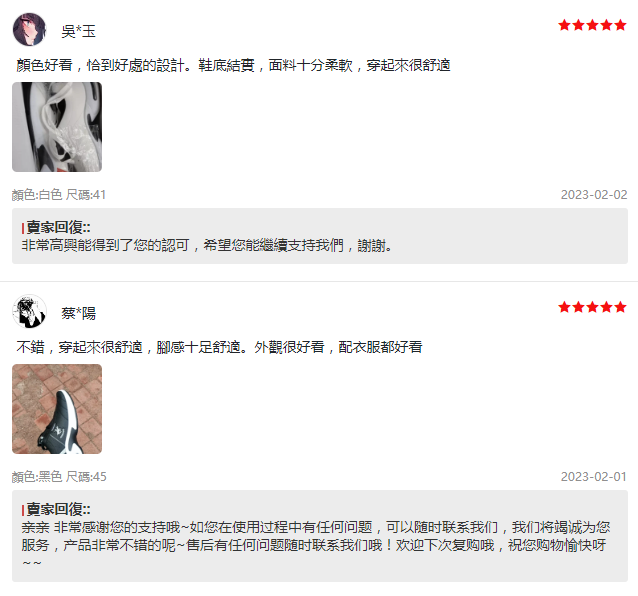This screenshot has height=596, width=638.
Task: Click the second review text starting 不错
Action: [x=219, y=347]
